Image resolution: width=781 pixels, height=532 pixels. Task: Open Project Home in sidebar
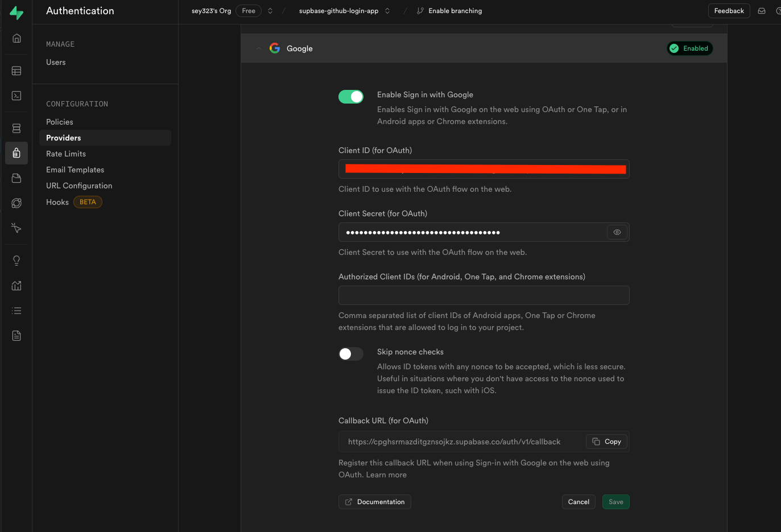pyautogui.click(x=16, y=38)
